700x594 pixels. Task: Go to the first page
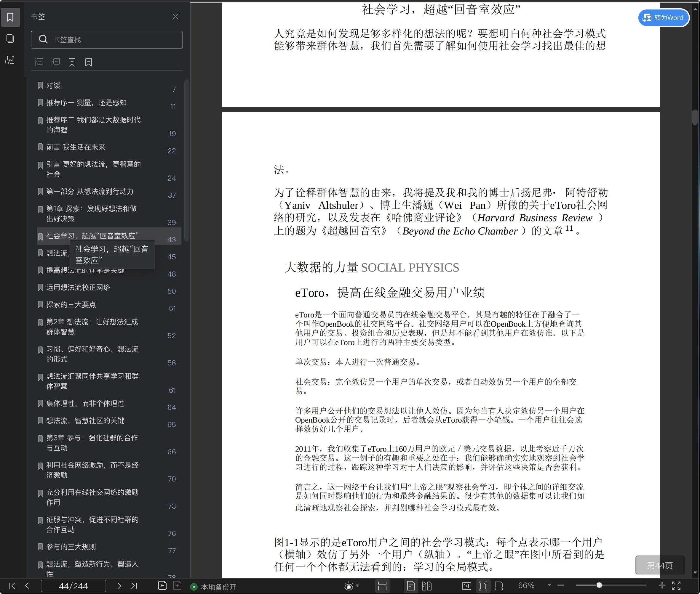point(12,586)
